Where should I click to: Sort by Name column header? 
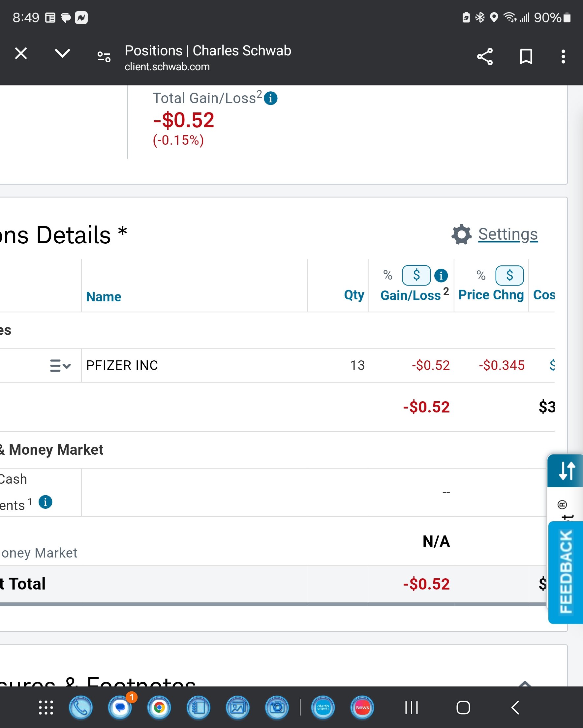coord(104,297)
